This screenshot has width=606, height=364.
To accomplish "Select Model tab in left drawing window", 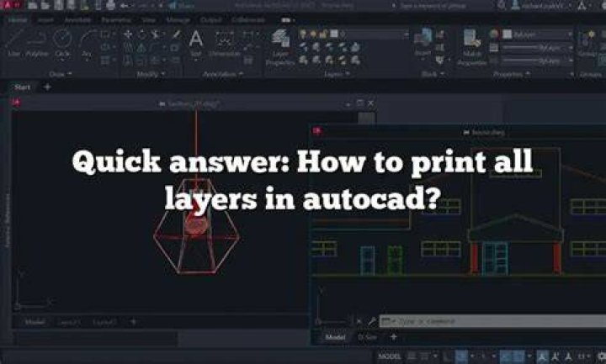I will [35, 321].
